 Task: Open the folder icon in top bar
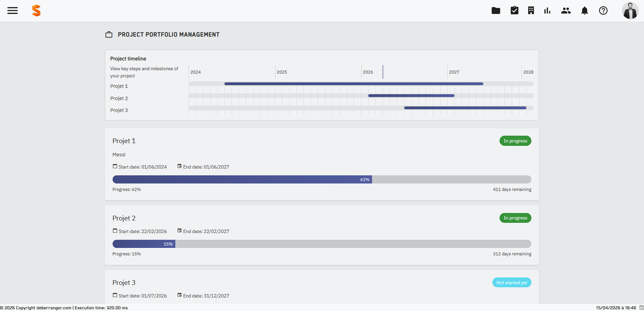(496, 11)
